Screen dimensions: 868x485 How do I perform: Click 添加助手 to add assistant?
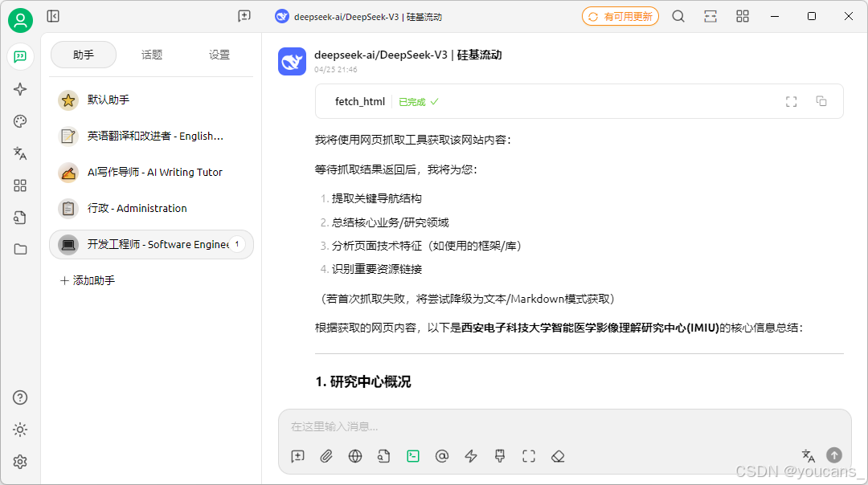pyautogui.click(x=88, y=280)
